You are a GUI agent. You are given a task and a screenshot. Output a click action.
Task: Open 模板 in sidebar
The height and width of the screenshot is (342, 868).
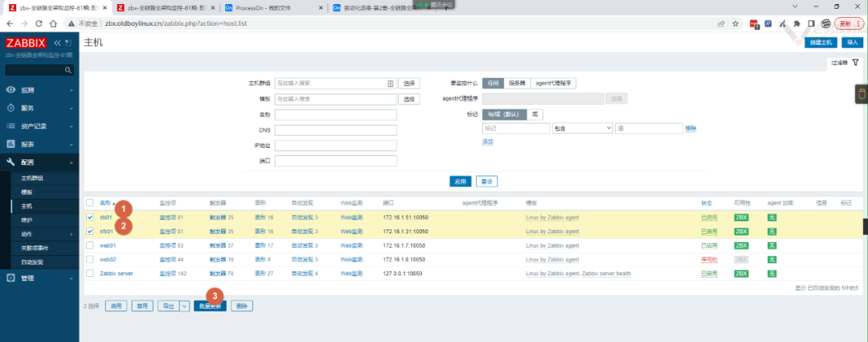pos(27,192)
